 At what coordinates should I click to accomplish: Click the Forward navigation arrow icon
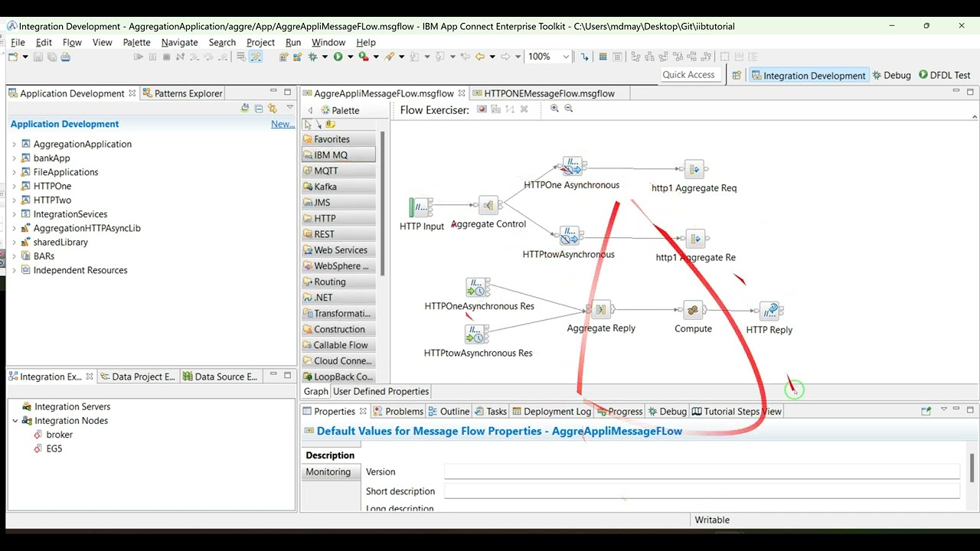point(505,57)
